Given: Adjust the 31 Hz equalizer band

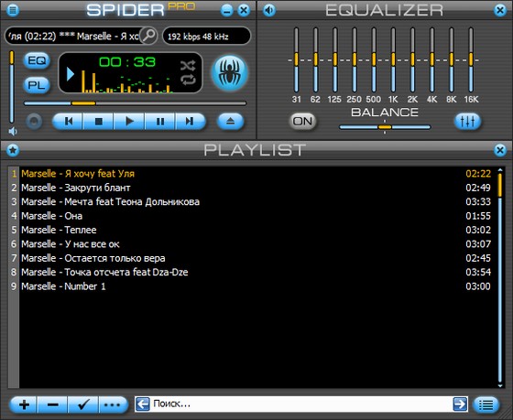Looking at the screenshot, I should (x=296, y=59).
